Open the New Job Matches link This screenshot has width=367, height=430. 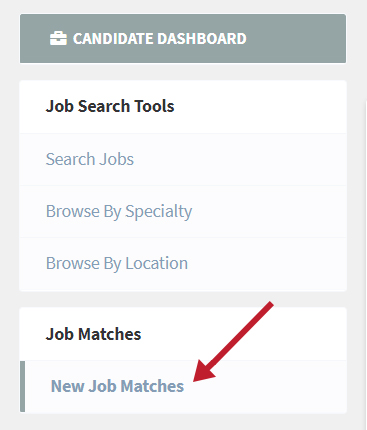coord(117,386)
